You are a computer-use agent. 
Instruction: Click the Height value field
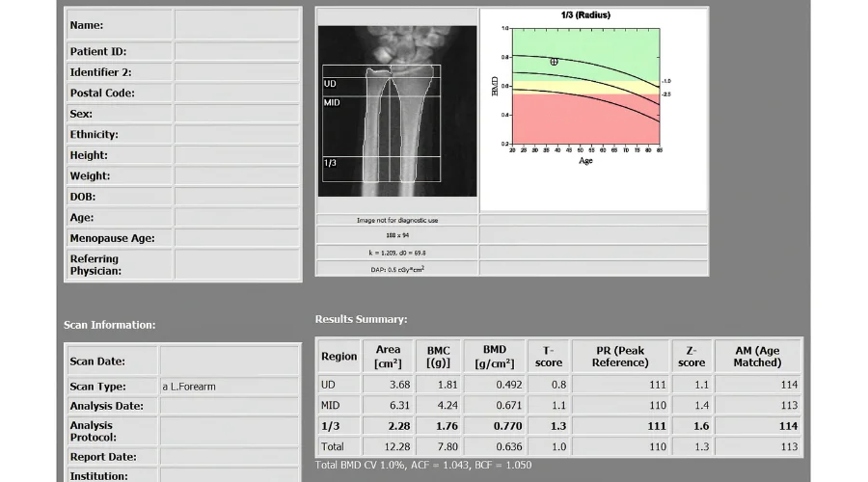pos(237,155)
